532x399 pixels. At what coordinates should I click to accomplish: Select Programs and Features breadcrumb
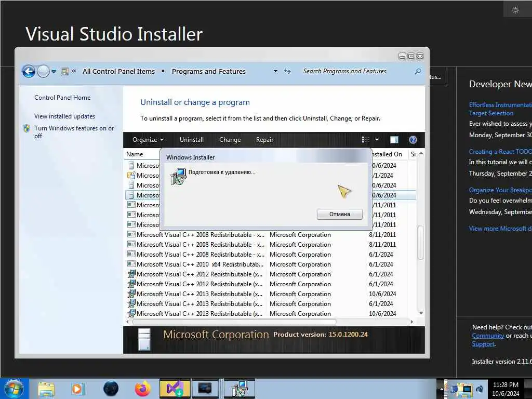point(209,72)
